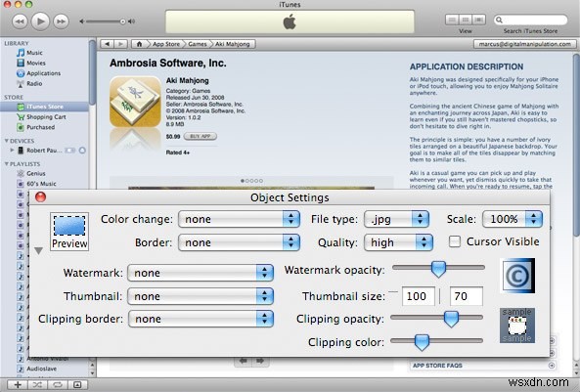Enable the Cursor Visible checkbox
The width and height of the screenshot is (580, 392).
(455, 241)
